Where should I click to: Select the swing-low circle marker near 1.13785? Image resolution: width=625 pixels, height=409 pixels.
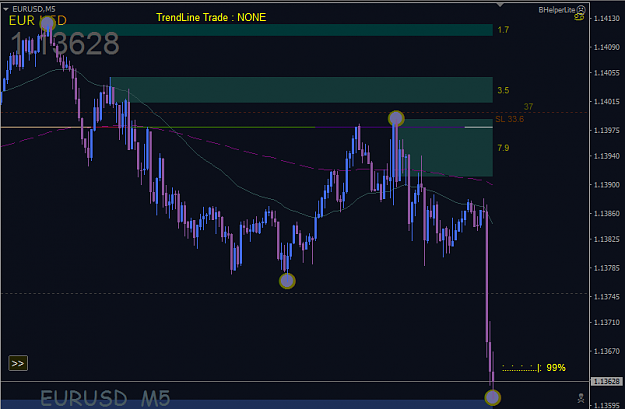[287, 281]
